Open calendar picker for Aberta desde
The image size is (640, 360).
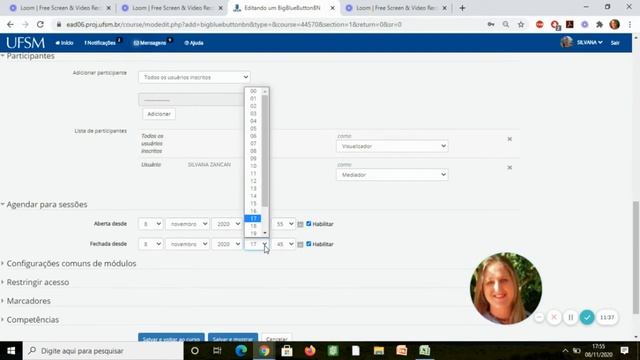[x=300, y=224]
